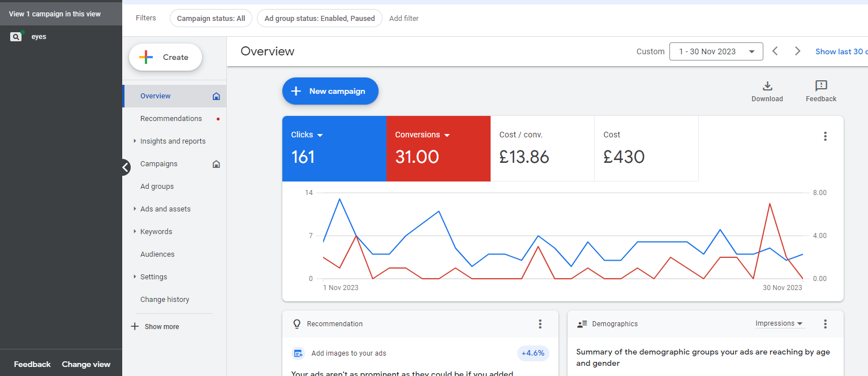The height and width of the screenshot is (376, 868).
Task: Open scorecard three-dot options menu
Action: tap(825, 136)
